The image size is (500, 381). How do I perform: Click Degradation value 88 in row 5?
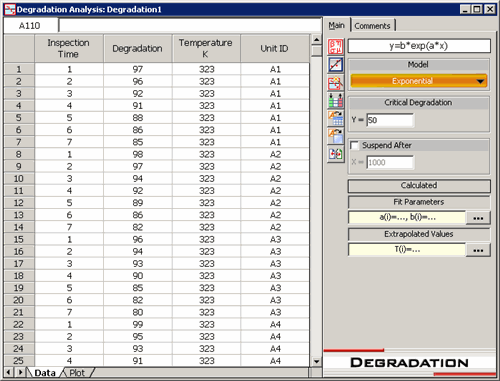pos(138,118)
